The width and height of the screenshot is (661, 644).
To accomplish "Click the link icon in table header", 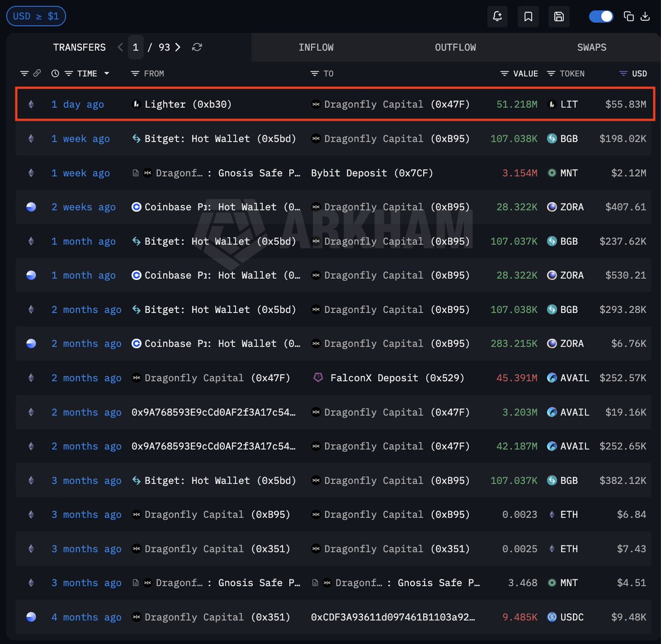I will 37,73.
